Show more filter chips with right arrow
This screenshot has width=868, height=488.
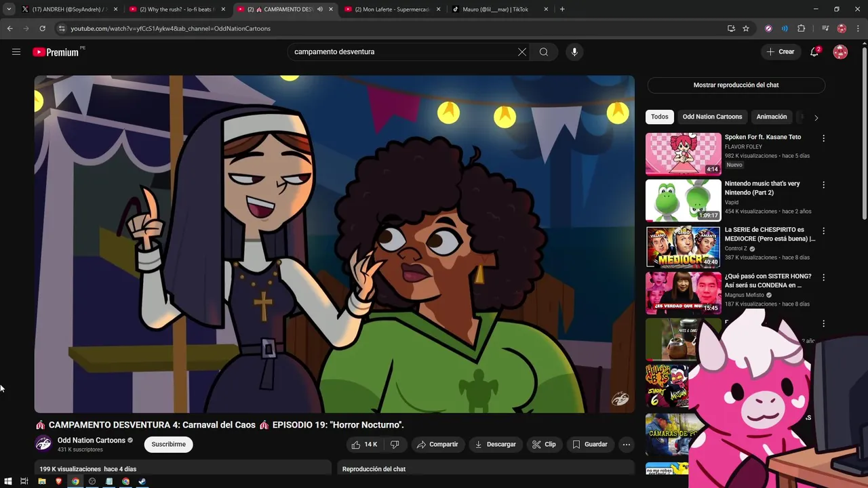(816, 117)
